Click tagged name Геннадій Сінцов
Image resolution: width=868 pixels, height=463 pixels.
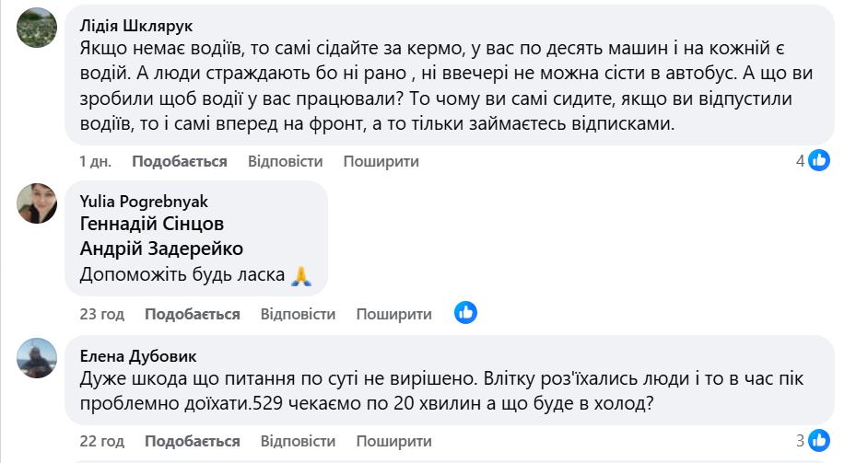(152, 224)
